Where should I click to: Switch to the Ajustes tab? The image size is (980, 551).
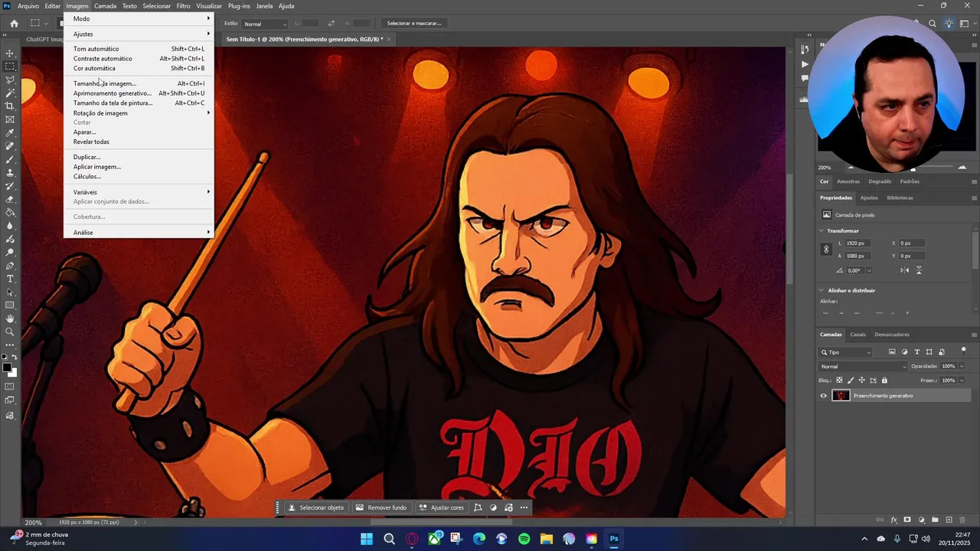pyautogui.click(x=869, y=197)
